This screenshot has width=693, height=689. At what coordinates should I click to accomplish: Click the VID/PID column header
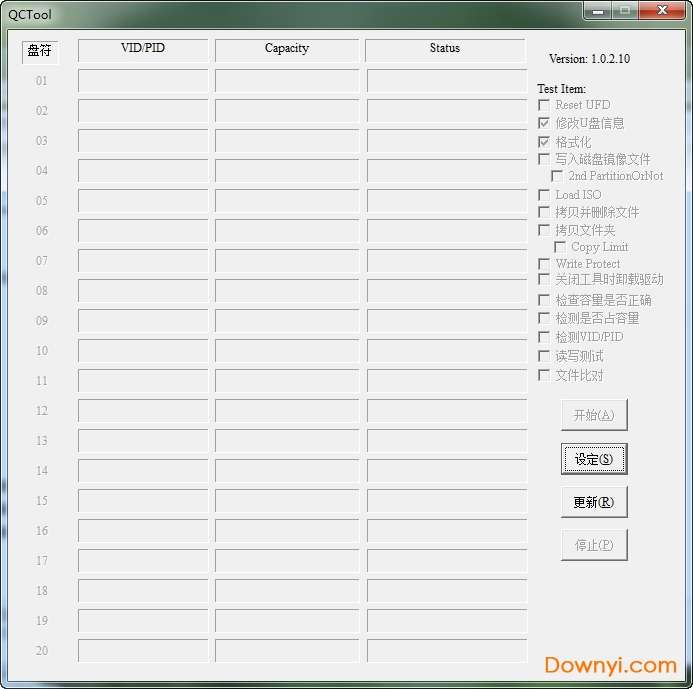[143, 50]
